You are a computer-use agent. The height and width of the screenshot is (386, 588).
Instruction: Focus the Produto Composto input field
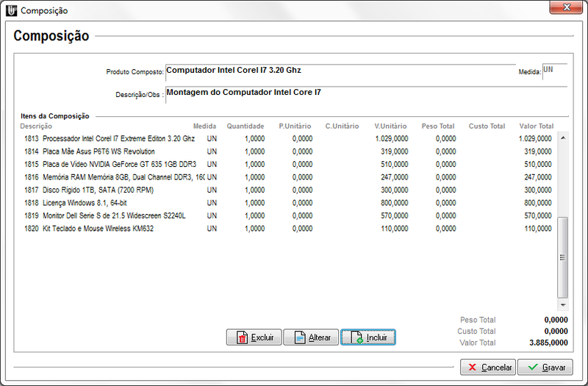(x=340, y=71)
